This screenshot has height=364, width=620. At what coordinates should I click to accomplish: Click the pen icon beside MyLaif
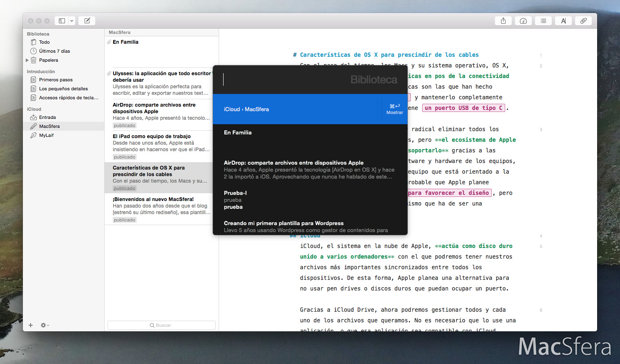point(34,135)
